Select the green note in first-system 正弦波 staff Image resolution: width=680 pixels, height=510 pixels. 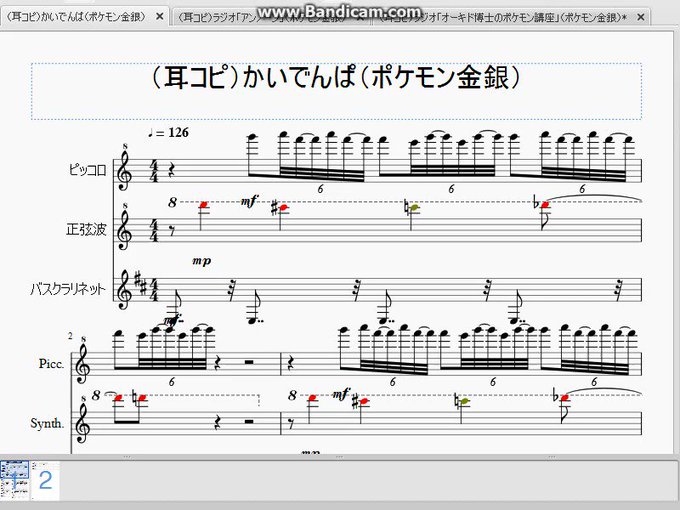coord(414,208)
